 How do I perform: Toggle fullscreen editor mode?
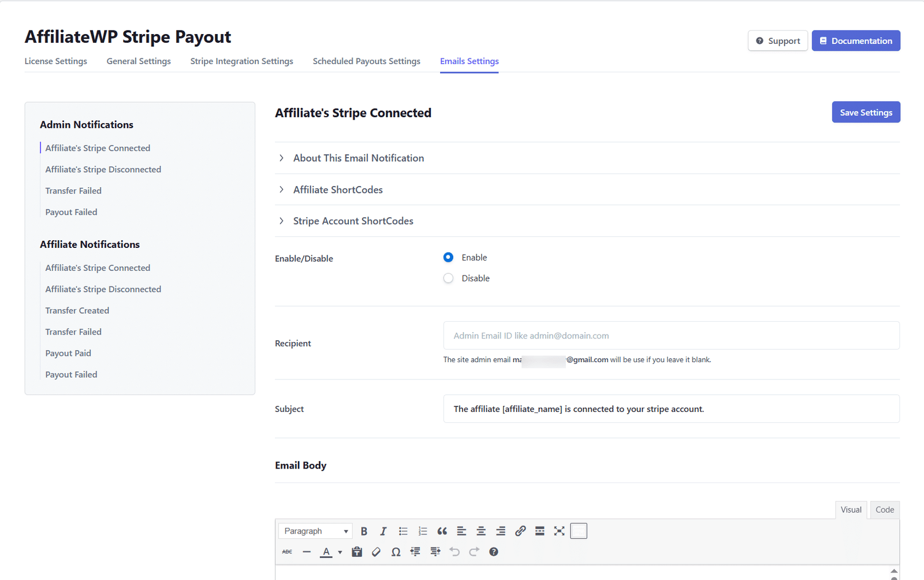click(x=559, y=531)
